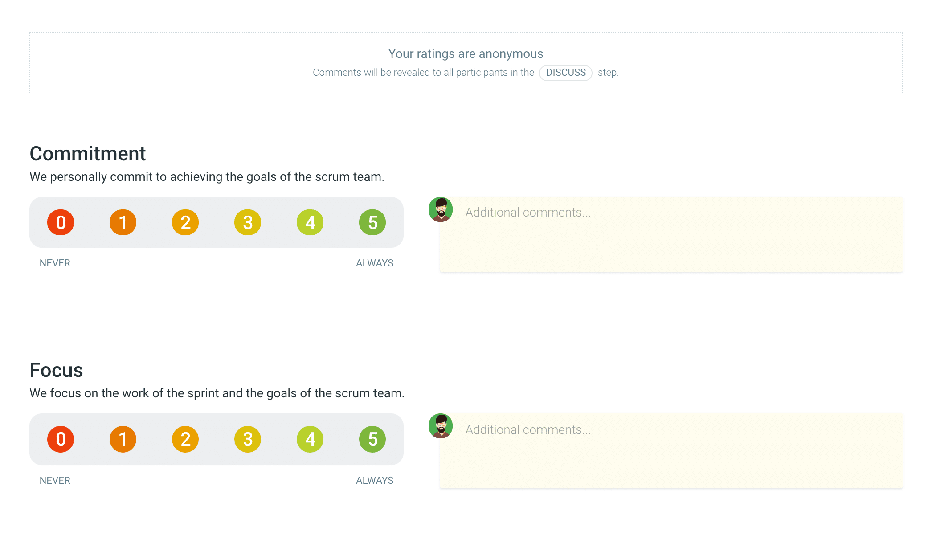Image resolution: width=940 pixels, height=560 pixels.
Task: Click the avatar beside Focus comments
Action: tap(441, 426)
